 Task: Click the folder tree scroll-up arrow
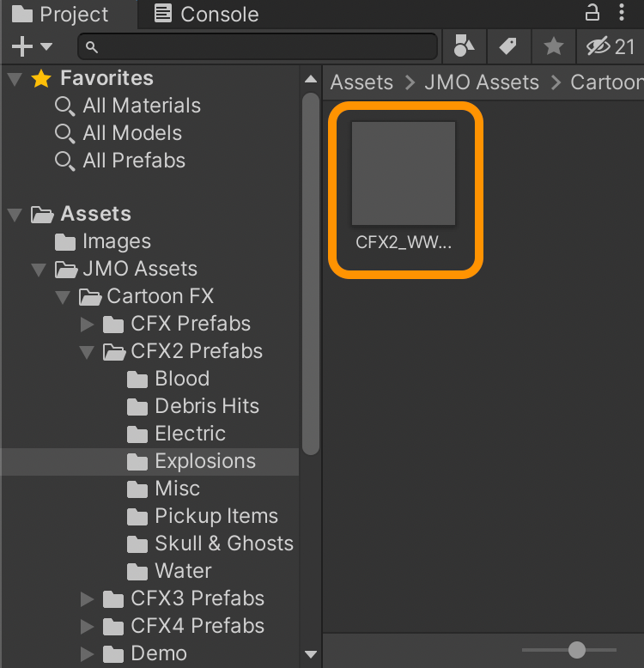click(x=311, y=79)
